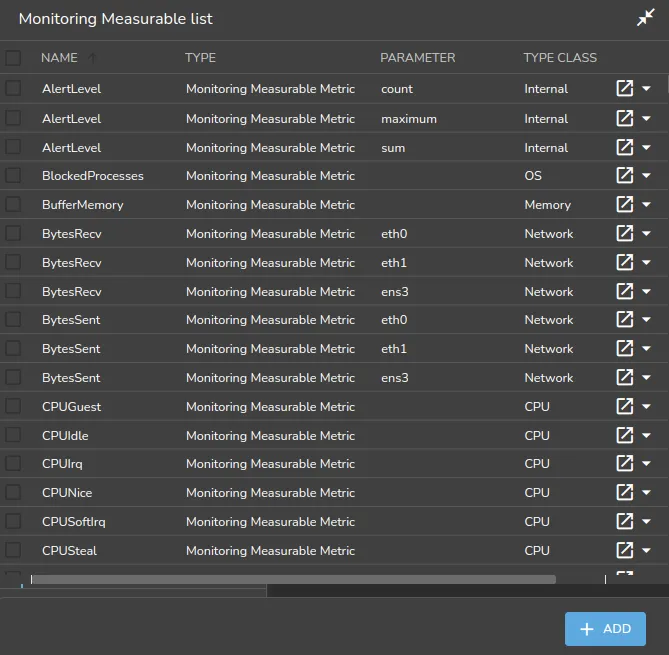
Task: Click the CPUSteal name cell
Action: click(x=70, y=551)
